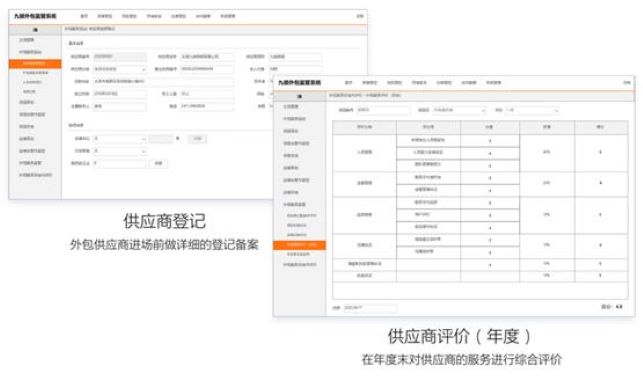Click the caption "在年度末对供应商的服务进行综合评价"
Image resolution: width=643 pixels, height=379 pixels.
tap(461, 360)
